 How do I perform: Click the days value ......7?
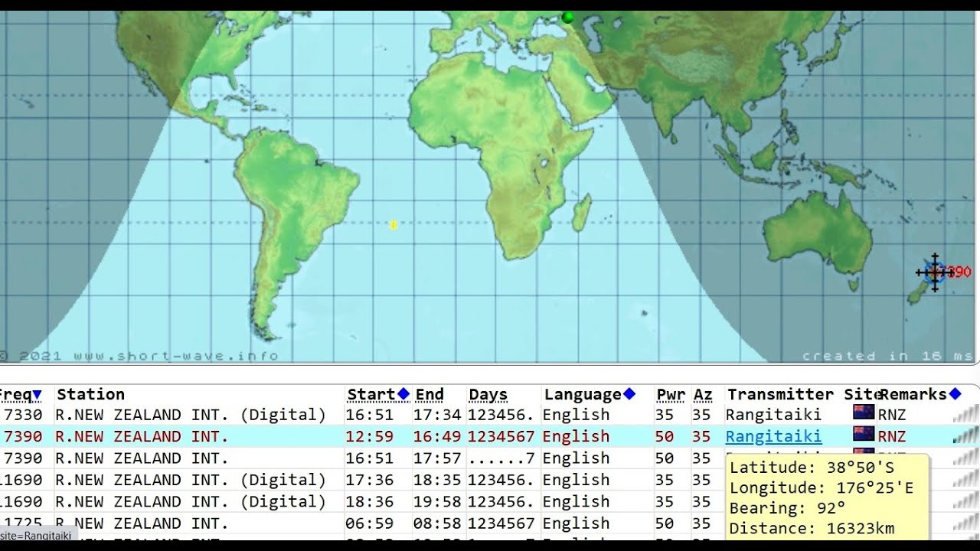tap(501, 458)
